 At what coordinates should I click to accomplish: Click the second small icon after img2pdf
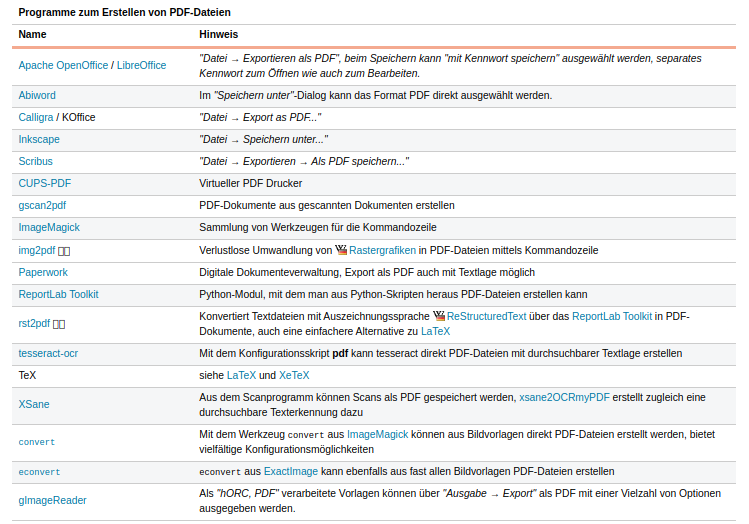68,250
